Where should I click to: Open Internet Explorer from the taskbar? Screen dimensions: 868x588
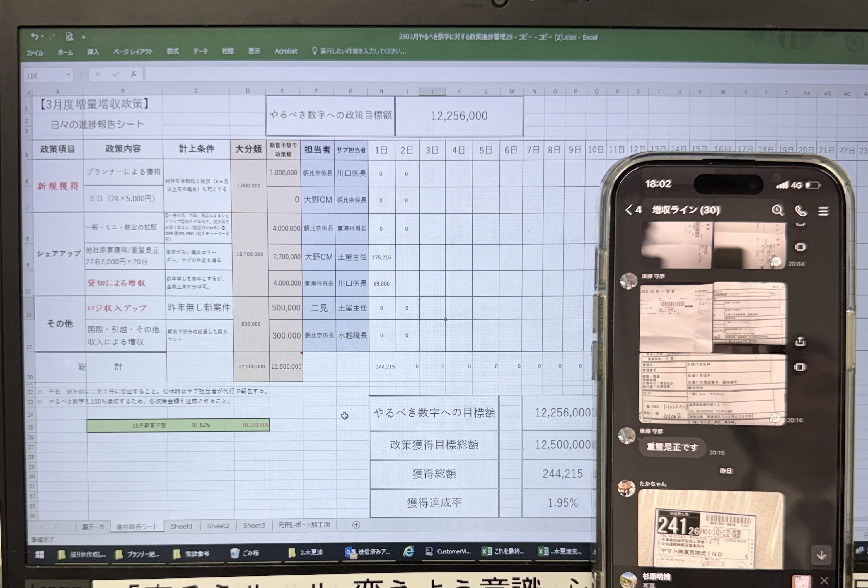409,551
